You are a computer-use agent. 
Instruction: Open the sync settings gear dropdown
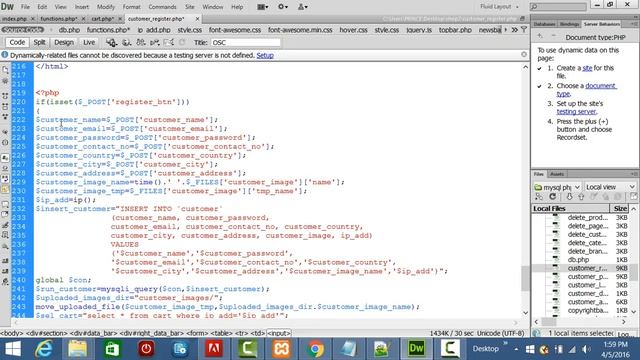[x=282, y=7]
